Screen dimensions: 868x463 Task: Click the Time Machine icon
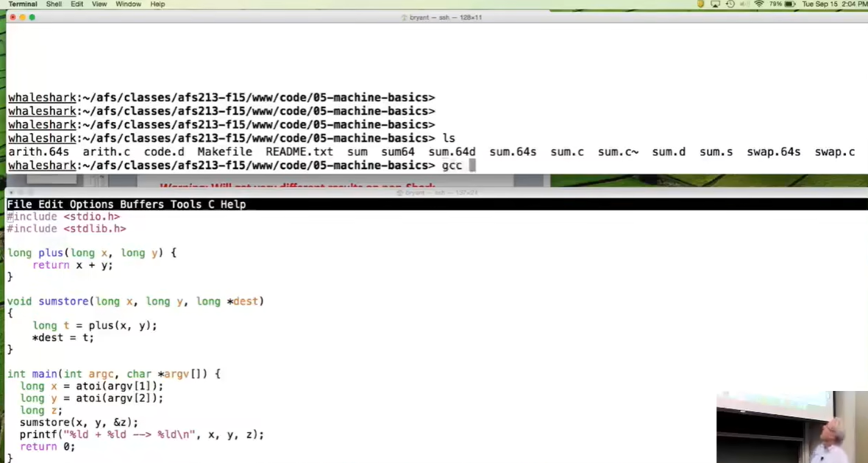730,4
